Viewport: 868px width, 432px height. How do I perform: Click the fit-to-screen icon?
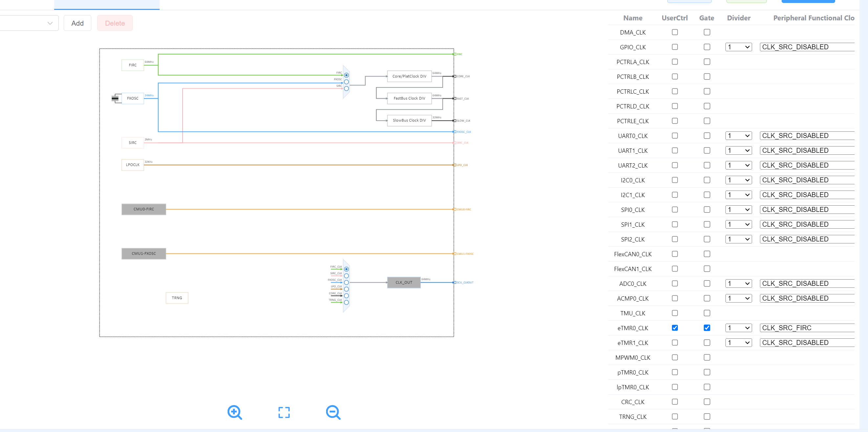click(284, 412)
